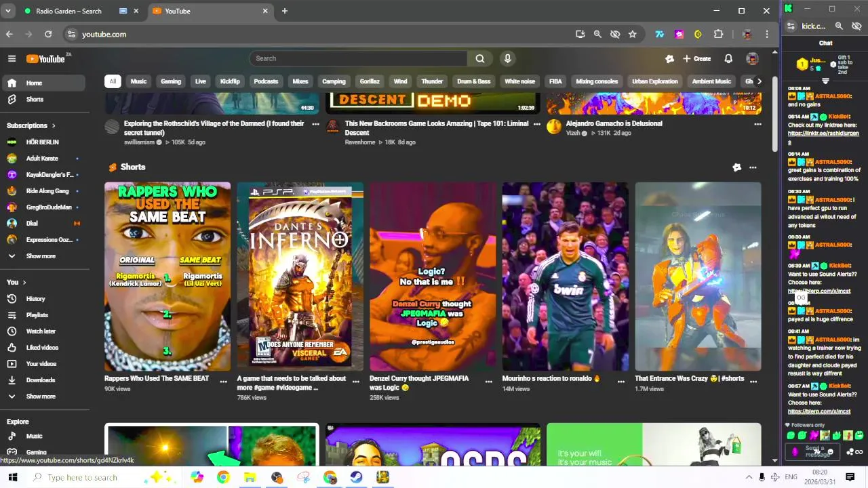Image resolution: width=868 pixels, height=488 pixels.
Task: Select the Music filter chip
Action: click(x=138, y=81)
